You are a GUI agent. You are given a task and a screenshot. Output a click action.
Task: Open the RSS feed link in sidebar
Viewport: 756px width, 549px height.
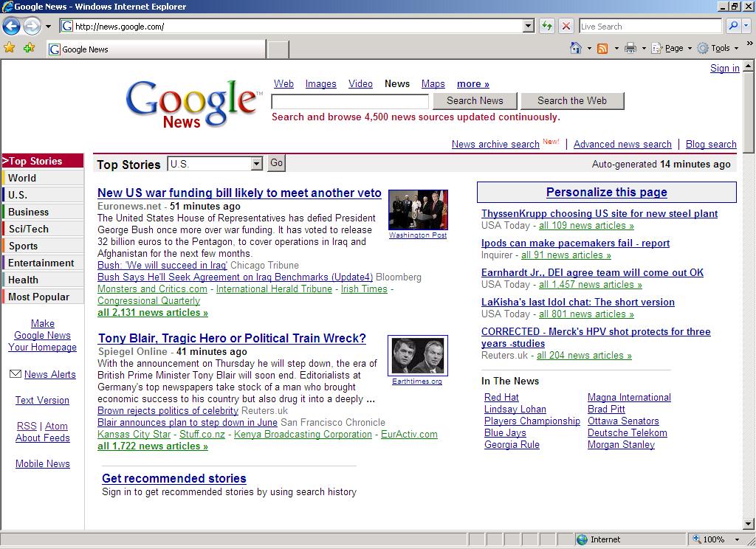(27, 426)
